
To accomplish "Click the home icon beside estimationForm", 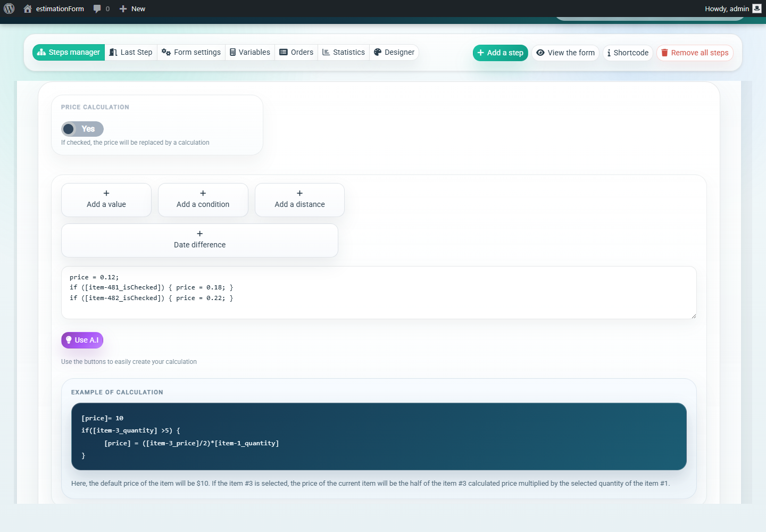I will (28, 9).
